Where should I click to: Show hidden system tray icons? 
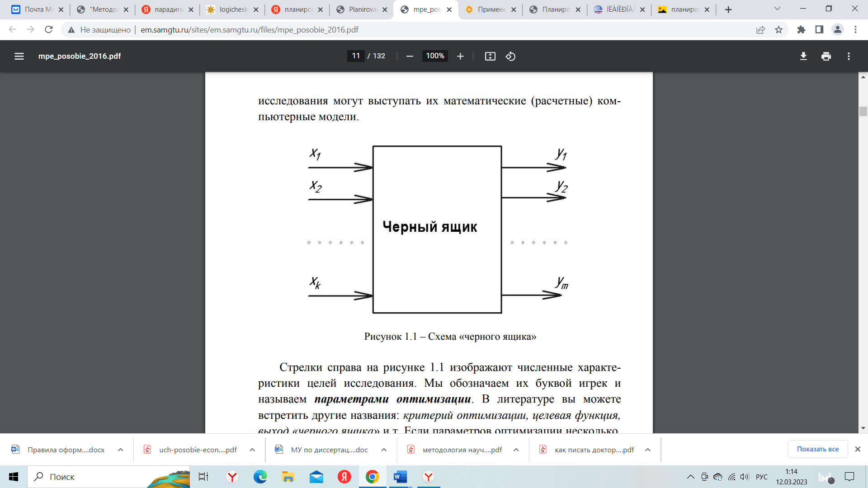(x=690, y=477)
